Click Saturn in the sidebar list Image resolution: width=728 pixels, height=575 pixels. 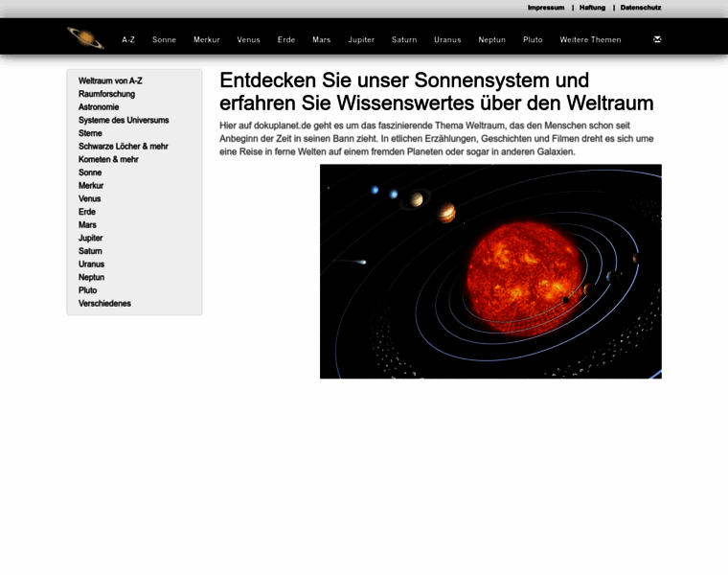point(90,251)
